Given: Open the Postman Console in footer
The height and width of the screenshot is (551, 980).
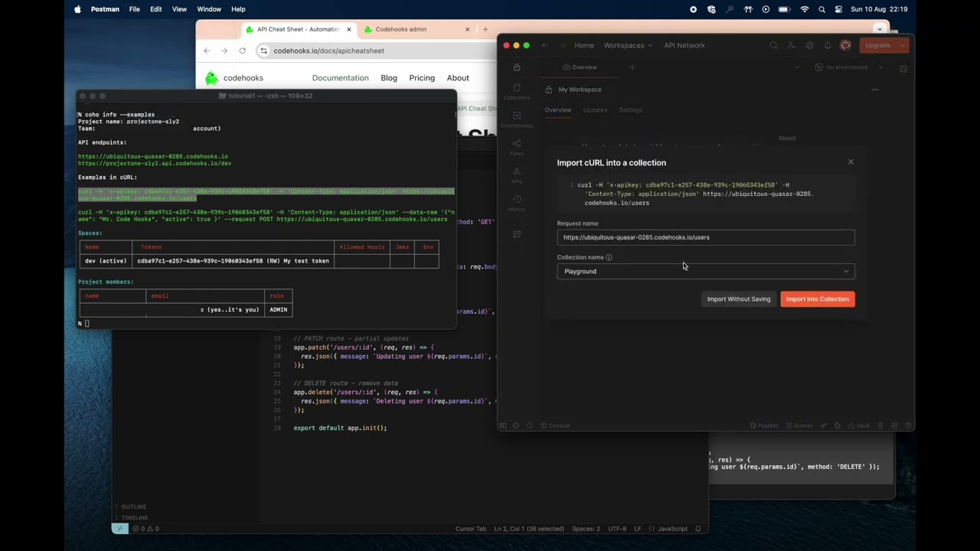Looking at the screenshot, I should click(555, 425).
